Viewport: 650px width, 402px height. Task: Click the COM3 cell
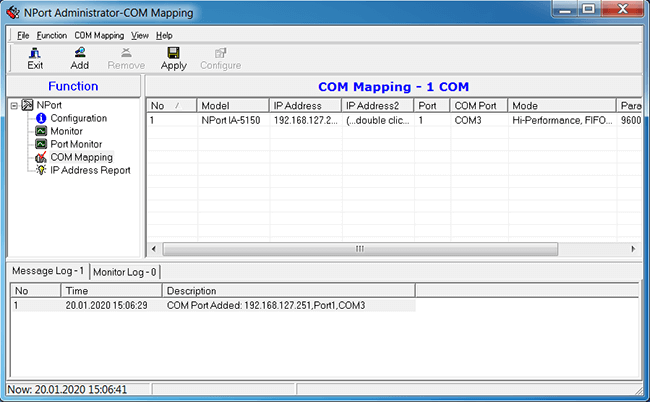tap(468, 120)
